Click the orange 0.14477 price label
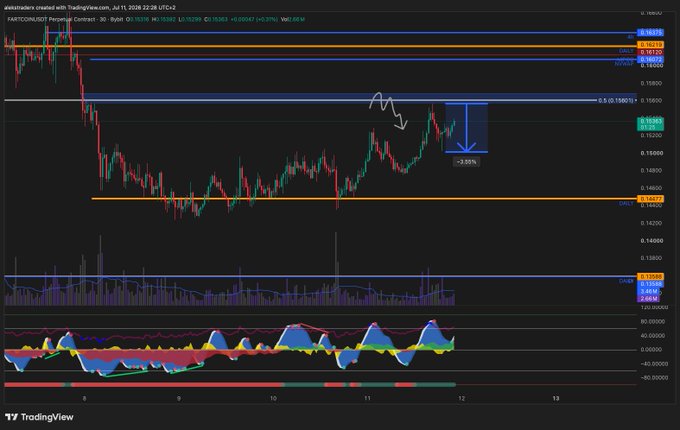 pyautogui.click(x=650, y=199)
